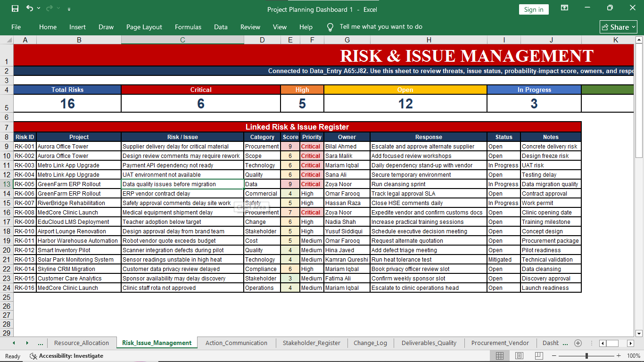Select the Risk_Issue_Management sheet tab
Screen dimensions: 644x362
tap(157, 343)
